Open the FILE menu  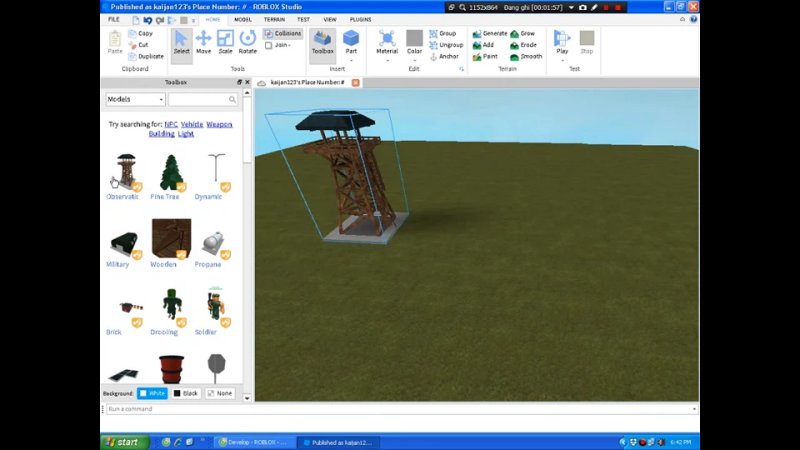pos(113,19)
